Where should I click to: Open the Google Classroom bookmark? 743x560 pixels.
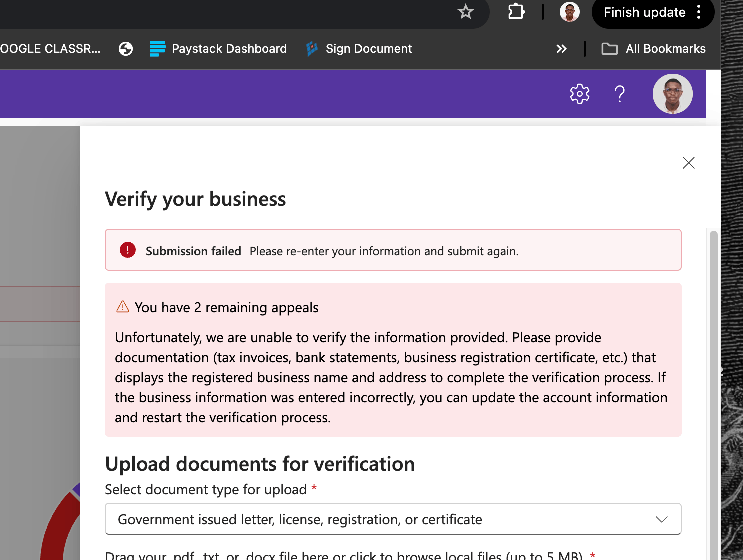point(50,49)
